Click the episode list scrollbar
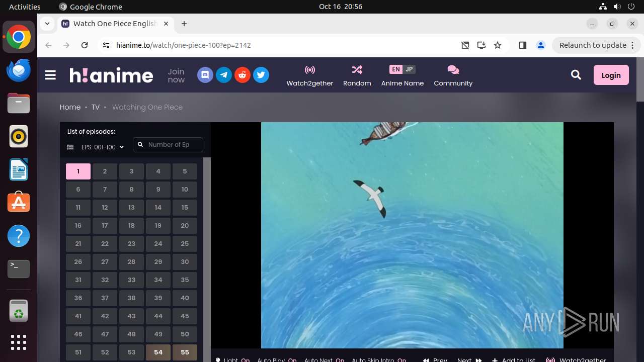The image size is (644, 362). [x=207, y=260]
